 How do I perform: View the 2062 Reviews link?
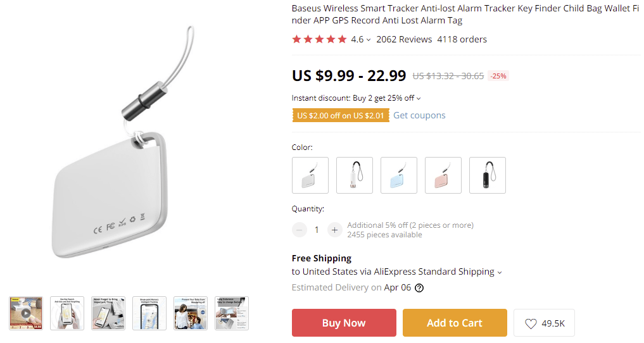click(404, 39)
